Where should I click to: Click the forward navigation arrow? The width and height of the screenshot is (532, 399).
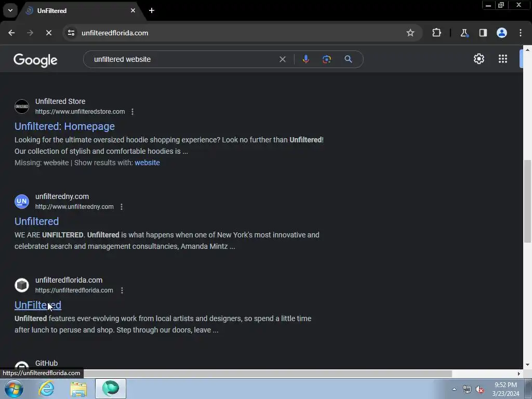pyautogui.click(x=30, y=33)
